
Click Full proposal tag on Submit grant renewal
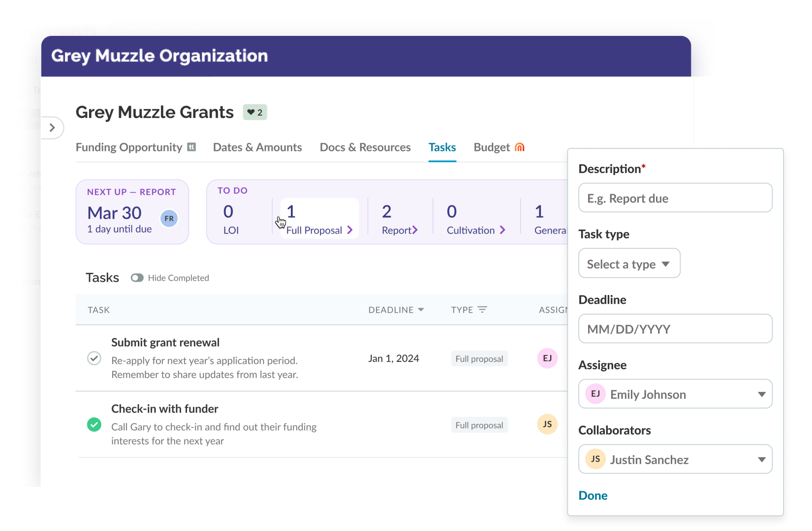click(479, 358)
